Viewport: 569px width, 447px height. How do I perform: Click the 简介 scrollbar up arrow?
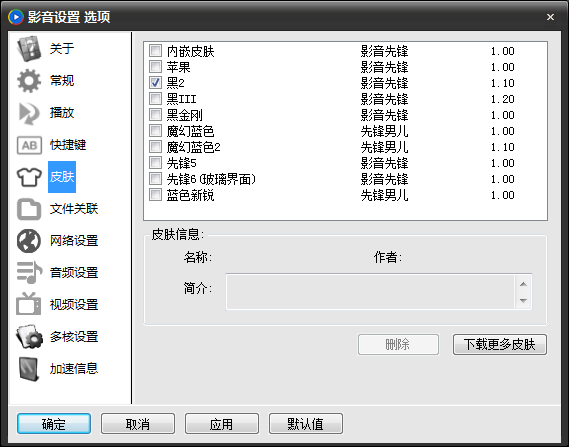pyautogui.click(x=523, y=284)
